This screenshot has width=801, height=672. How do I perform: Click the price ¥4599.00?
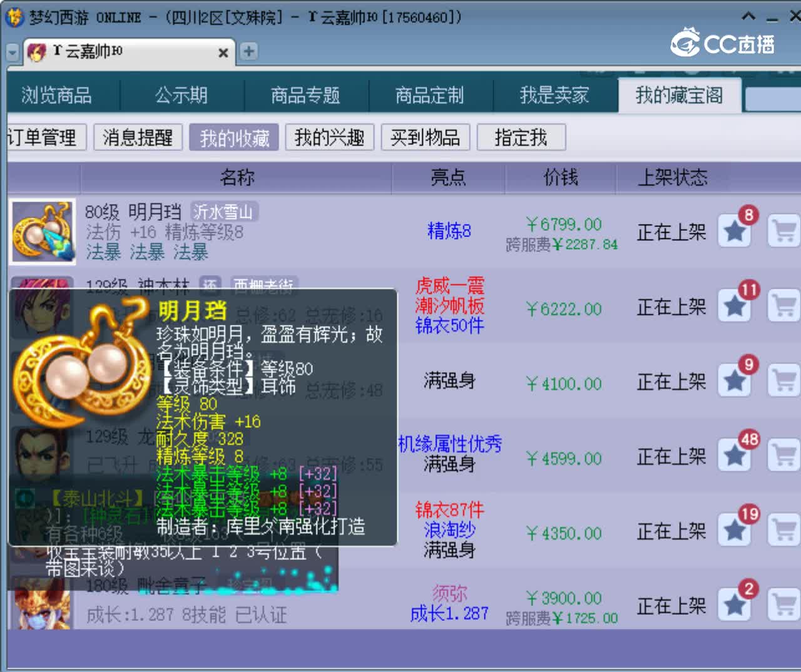564,459
